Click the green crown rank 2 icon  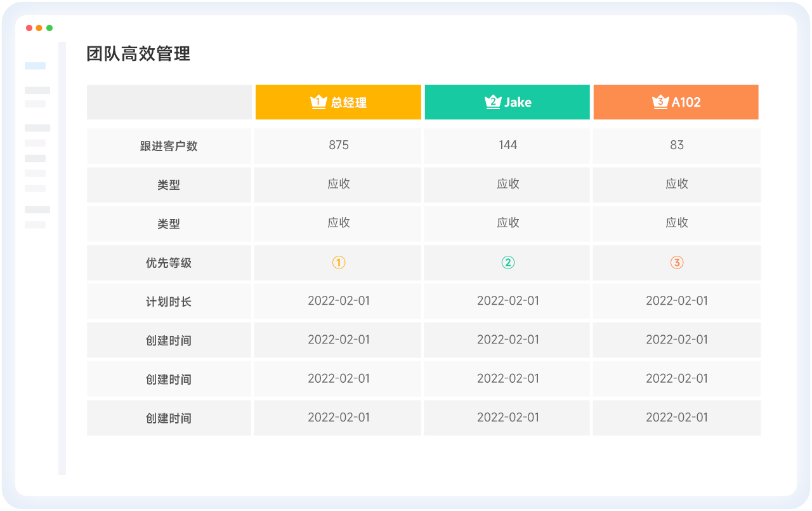493,102
